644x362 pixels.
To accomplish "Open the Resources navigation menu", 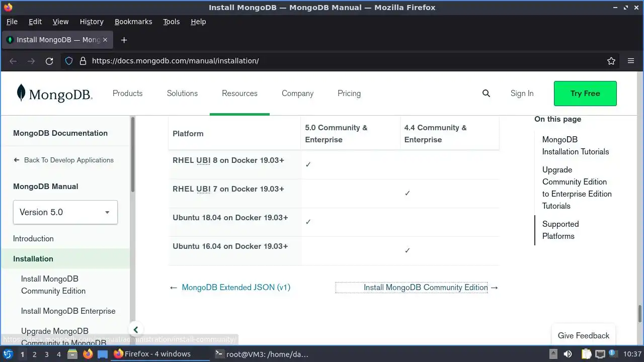I will [x=239, y=94].
